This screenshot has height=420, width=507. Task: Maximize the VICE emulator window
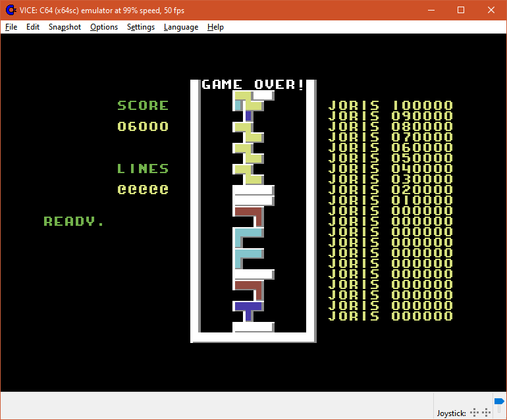click(x=461, y=10)
